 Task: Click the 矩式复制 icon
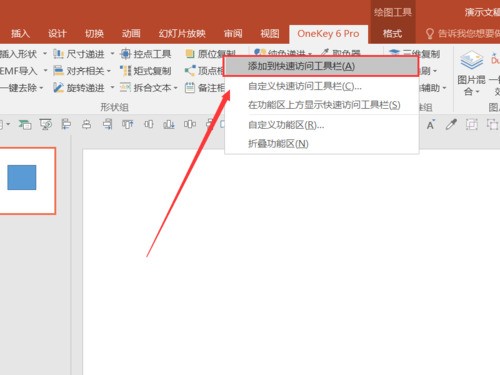[x=125, y=71]
